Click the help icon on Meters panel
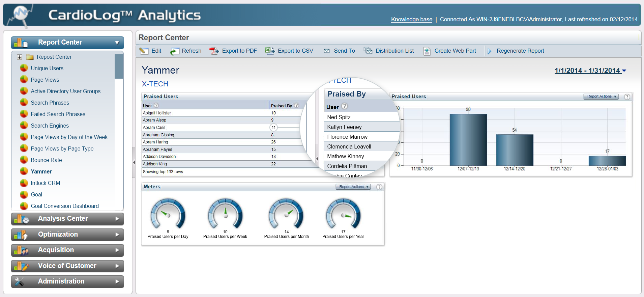Screen dimensions: 644x297 [379, 187]
